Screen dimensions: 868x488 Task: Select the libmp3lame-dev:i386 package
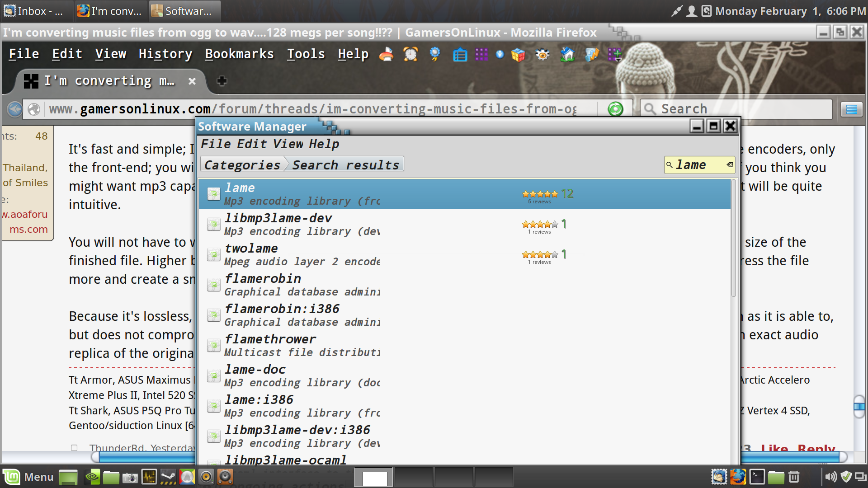click(464, 436)
